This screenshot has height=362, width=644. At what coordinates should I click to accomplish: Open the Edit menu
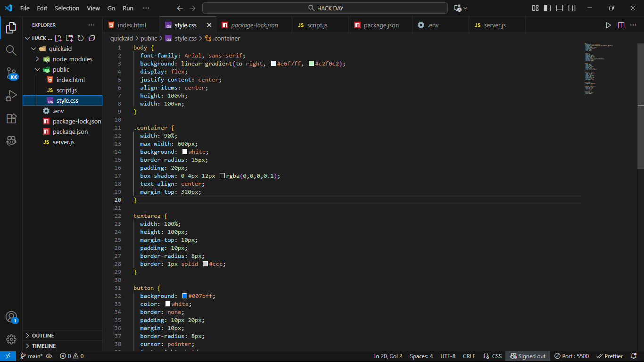click(42, 8)
